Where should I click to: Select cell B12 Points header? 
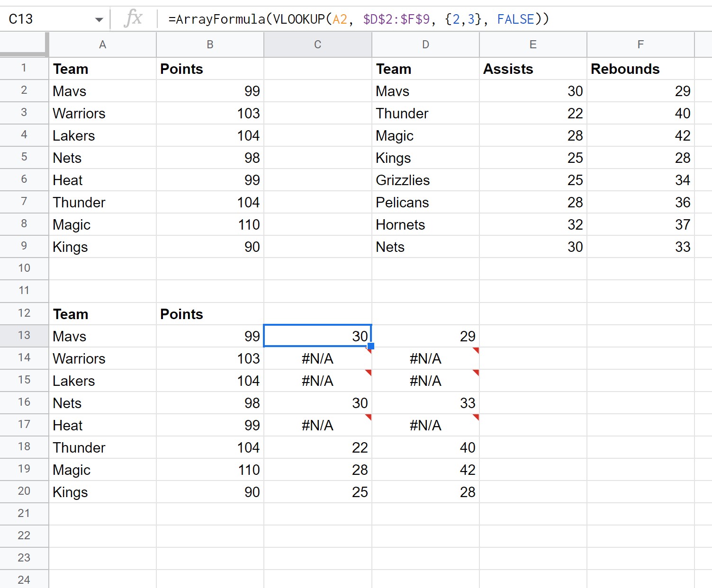coord(210,314)
